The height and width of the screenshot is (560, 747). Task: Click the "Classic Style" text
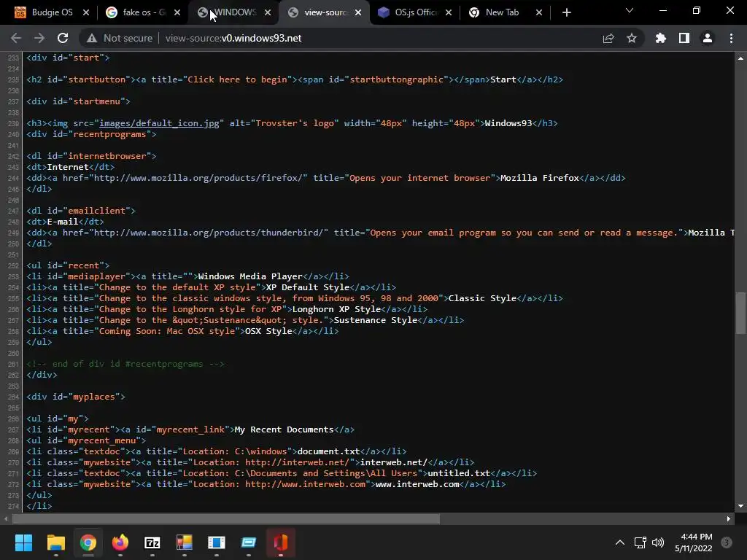483,298
